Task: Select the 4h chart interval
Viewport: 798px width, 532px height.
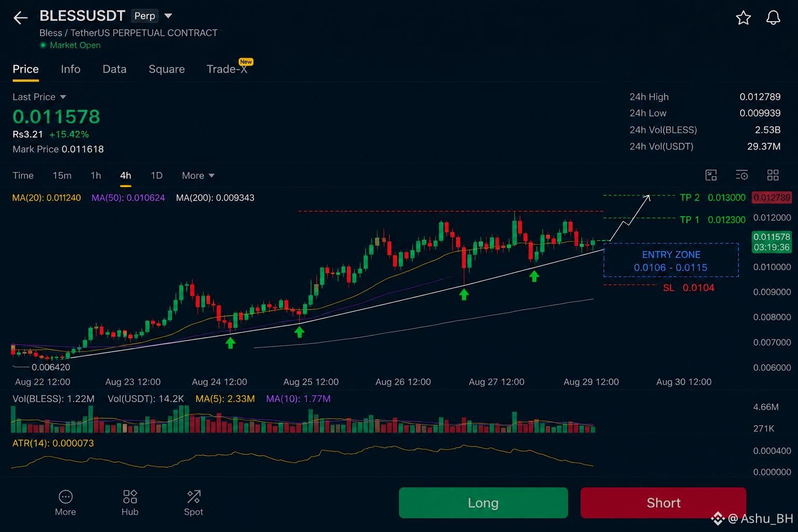Action: [125, 176]
